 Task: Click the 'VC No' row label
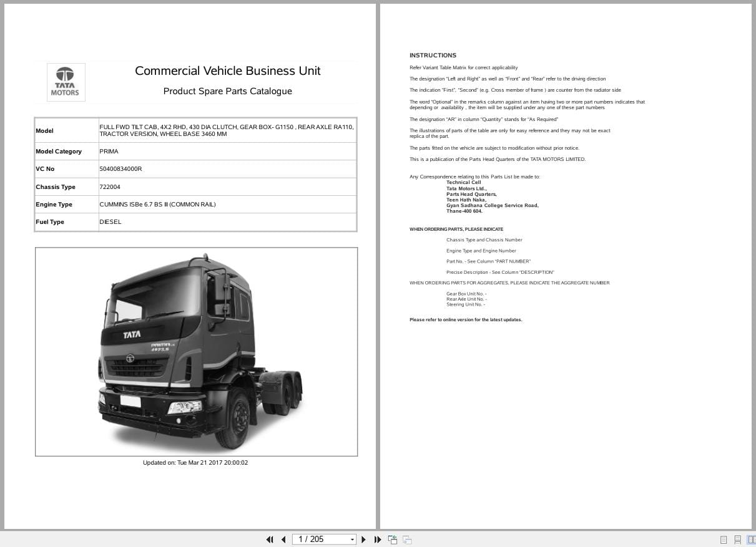click(45, 169)
